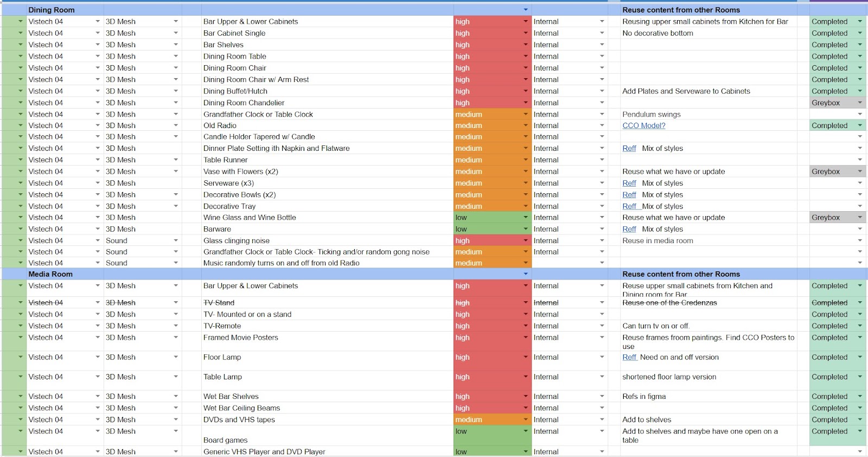The height and width of the screenshot is (457, 868).
Task: Open low priority dropdown for Board games row
Action: tap(525, 431)
